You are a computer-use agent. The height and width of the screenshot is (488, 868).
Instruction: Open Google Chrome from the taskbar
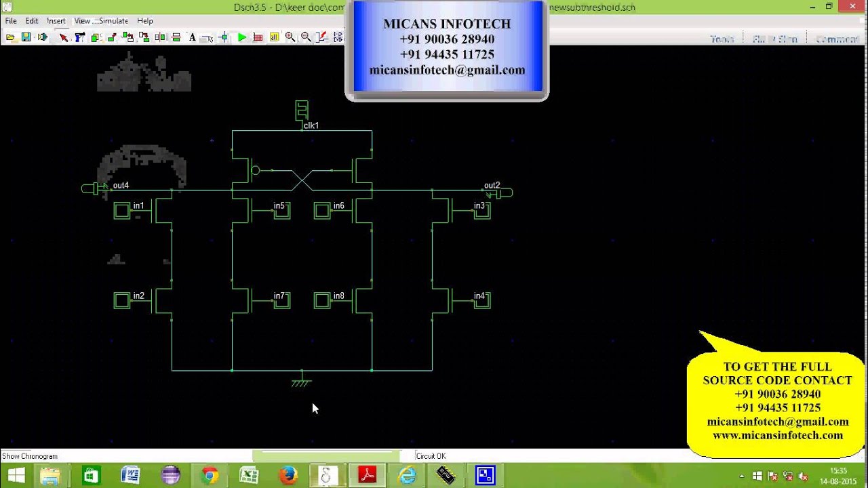point(210,476)
